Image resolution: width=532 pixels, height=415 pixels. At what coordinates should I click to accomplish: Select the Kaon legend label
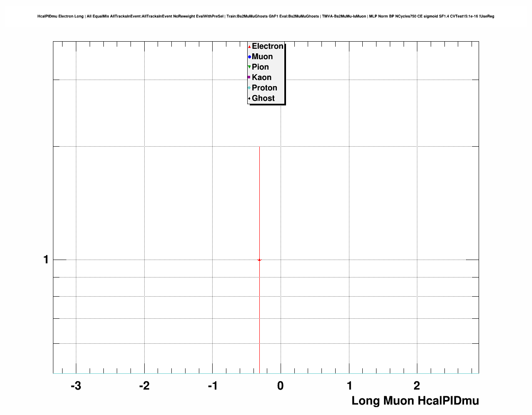point(261,77)
